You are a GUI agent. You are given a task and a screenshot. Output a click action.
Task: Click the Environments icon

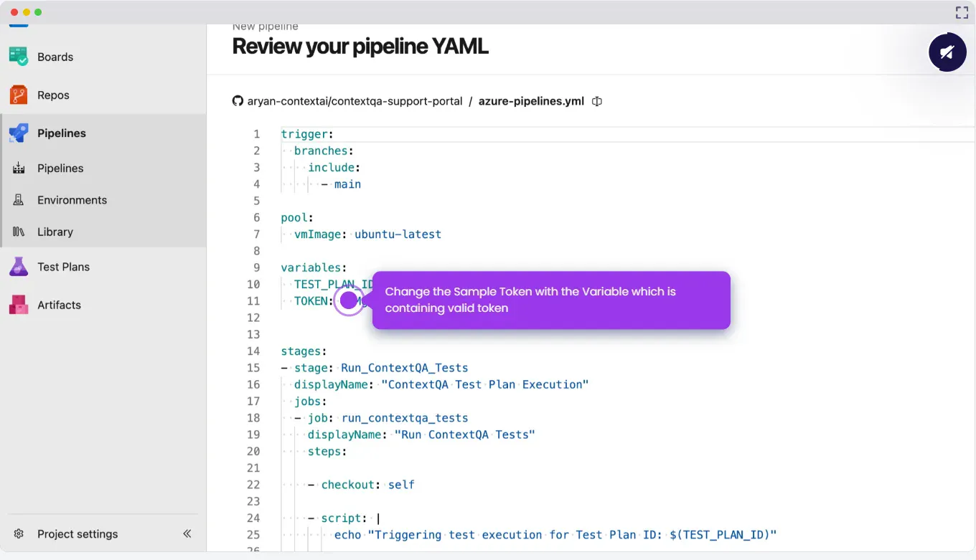coord(19,200)
